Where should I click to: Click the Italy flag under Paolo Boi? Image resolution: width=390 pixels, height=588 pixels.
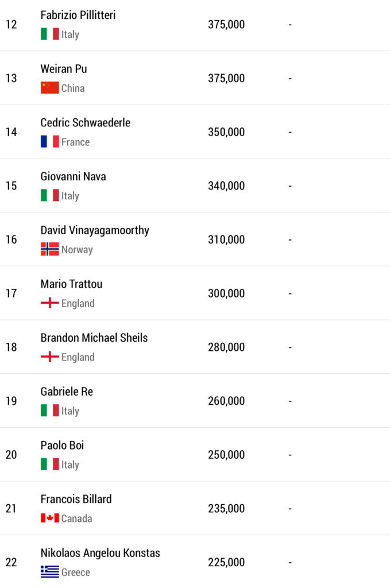(50, 465)
